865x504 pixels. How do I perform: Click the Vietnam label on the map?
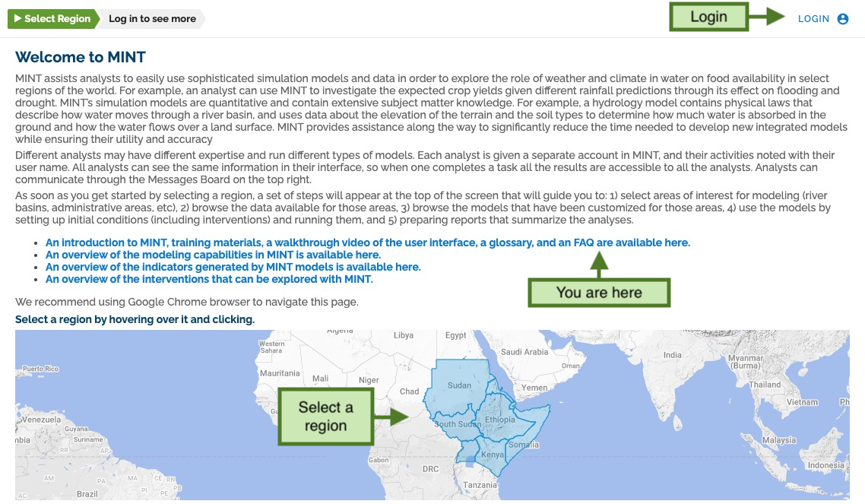coord(802,402)
